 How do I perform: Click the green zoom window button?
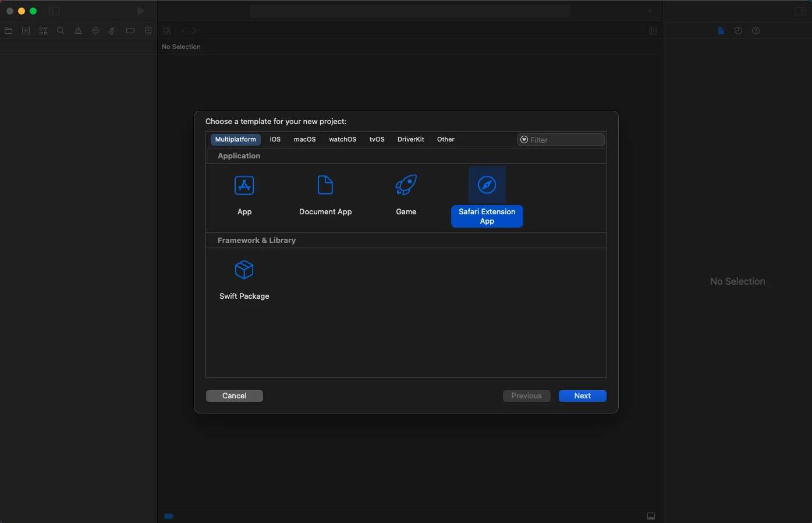(x=33, y=11)
